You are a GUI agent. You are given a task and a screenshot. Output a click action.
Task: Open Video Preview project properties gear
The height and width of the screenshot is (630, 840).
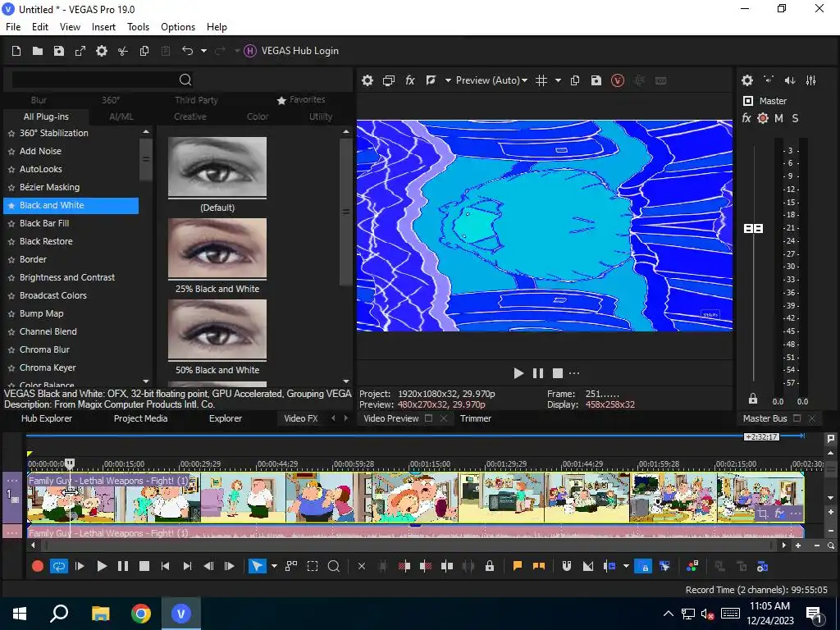[367, 80]
